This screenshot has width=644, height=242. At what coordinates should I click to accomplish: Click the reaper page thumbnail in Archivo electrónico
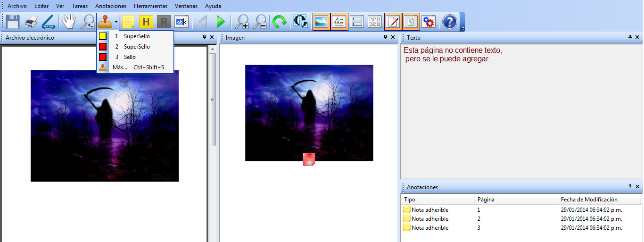(105, 126)
